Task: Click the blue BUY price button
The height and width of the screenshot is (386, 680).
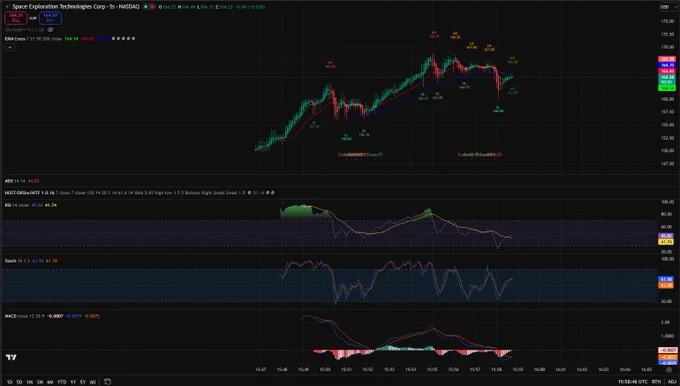Action: pos(50,18)
